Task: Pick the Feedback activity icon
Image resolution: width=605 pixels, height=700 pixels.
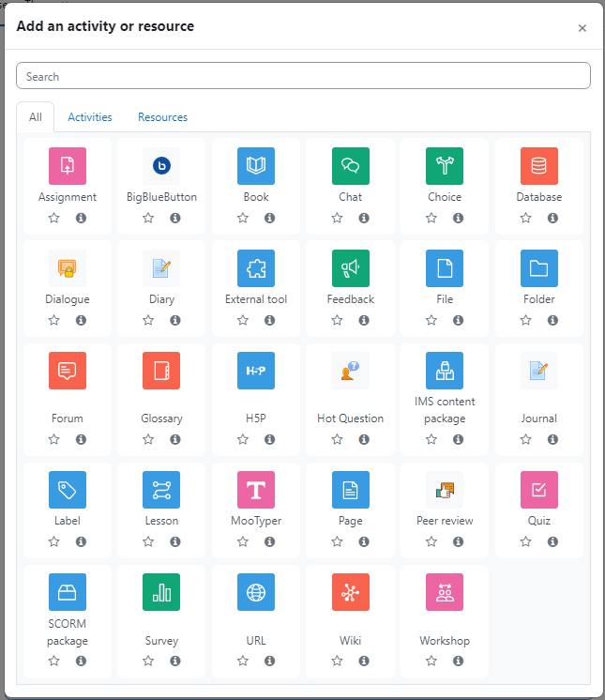Action: [x=351, y=267]
